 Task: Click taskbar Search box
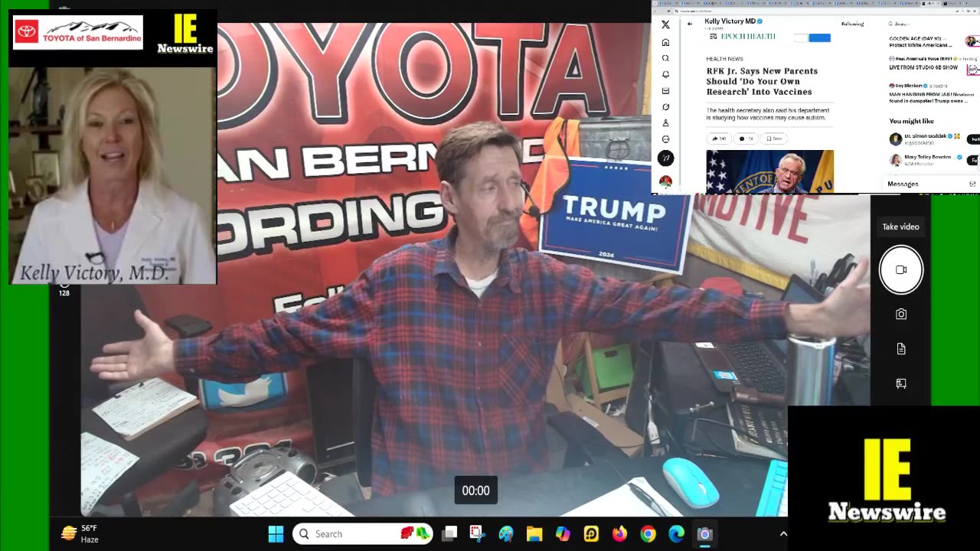pos(362,534)
